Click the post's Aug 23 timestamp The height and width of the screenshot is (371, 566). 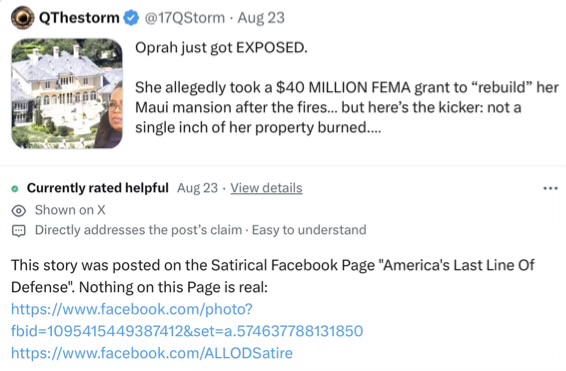point(261,18)
